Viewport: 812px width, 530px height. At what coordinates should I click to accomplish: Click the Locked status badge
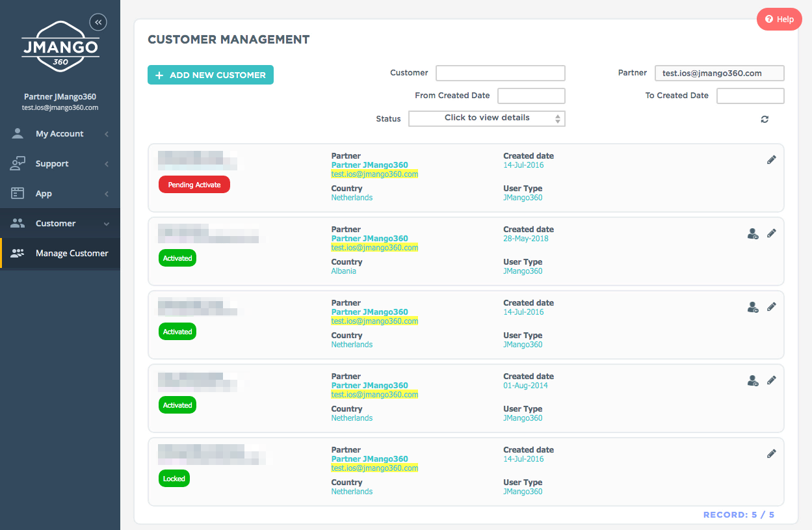(174, 479)
